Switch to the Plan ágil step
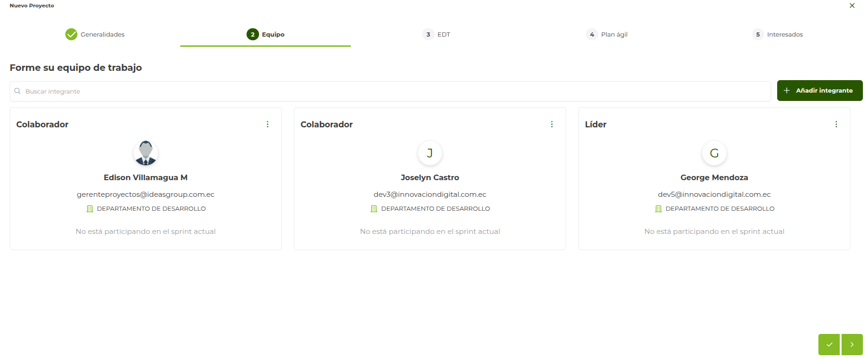This screenshot has width=868, height=358. tap(607, 34)
